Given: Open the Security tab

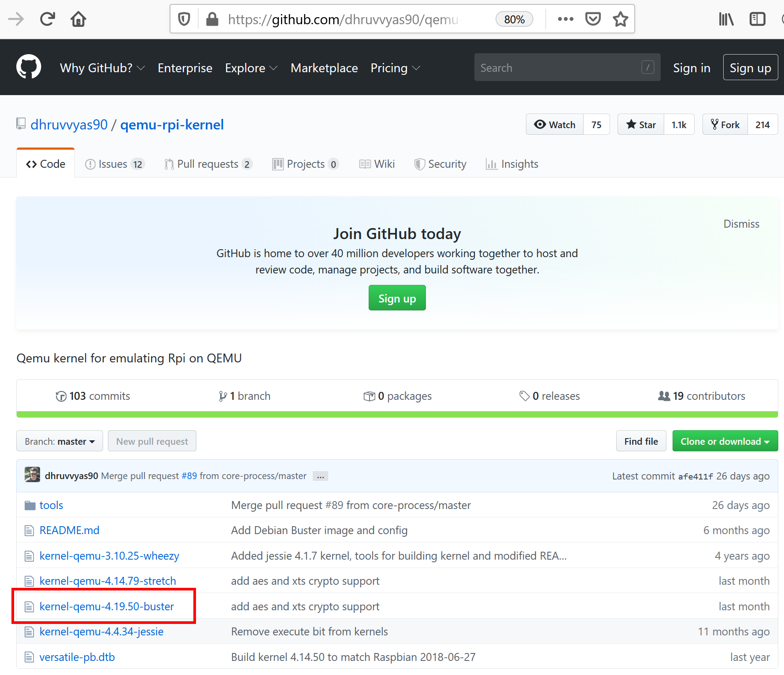Looking at the screenshot, I should (440, 164).
